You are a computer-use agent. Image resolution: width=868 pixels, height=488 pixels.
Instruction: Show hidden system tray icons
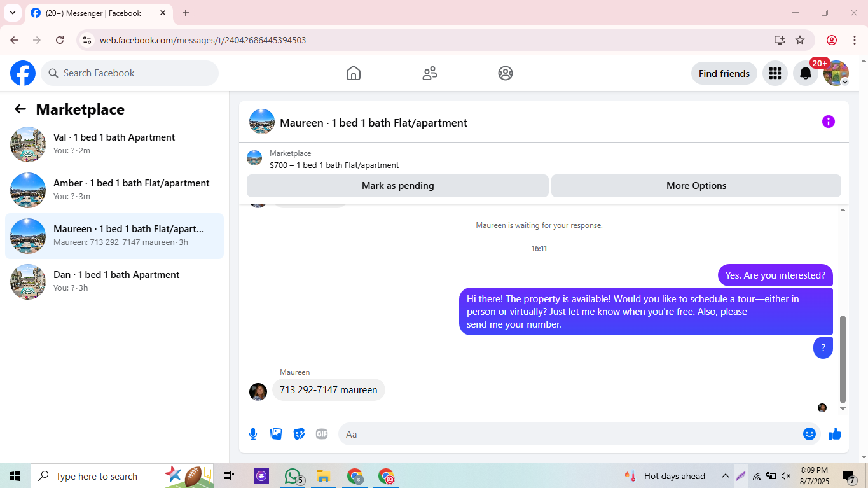(x=725, y=476)
